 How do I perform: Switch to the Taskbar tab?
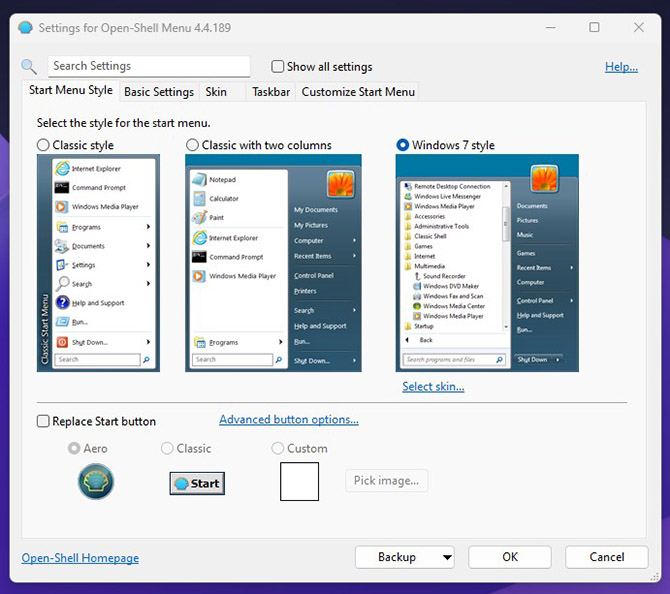tap(271, 92)
